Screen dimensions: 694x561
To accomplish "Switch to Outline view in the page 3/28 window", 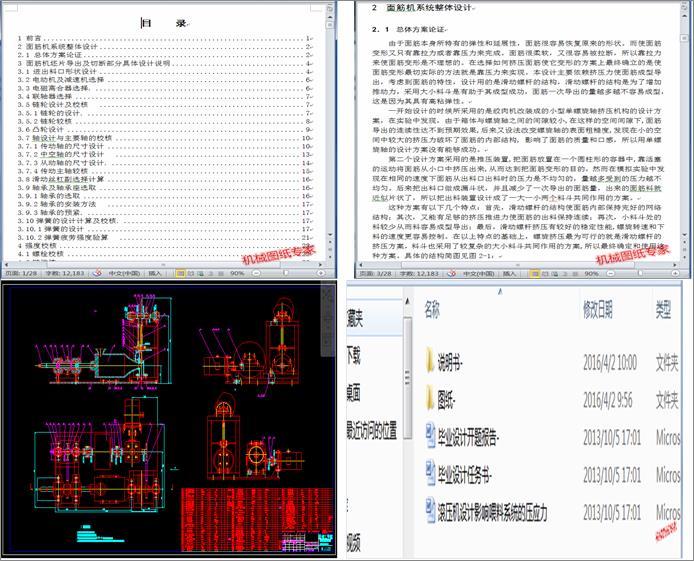I will (x=565, y=274).
